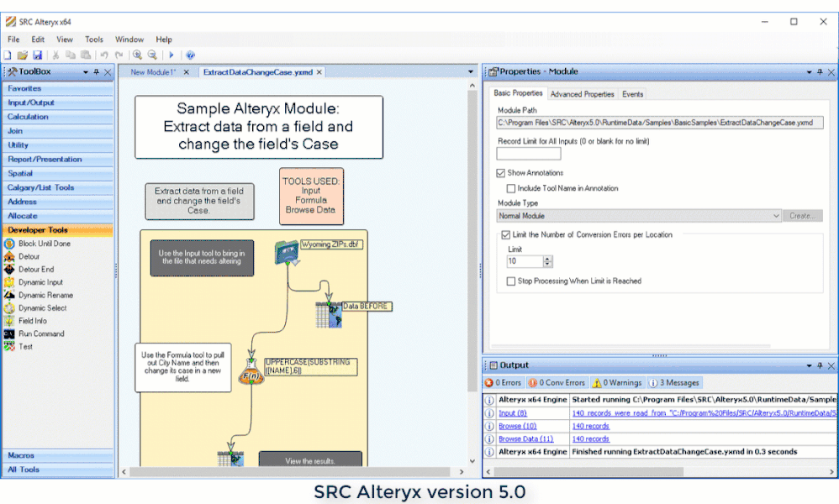This screenshot has height=504, width=839.
Task: Click the 140 records were read link
Action: point(704,413)
